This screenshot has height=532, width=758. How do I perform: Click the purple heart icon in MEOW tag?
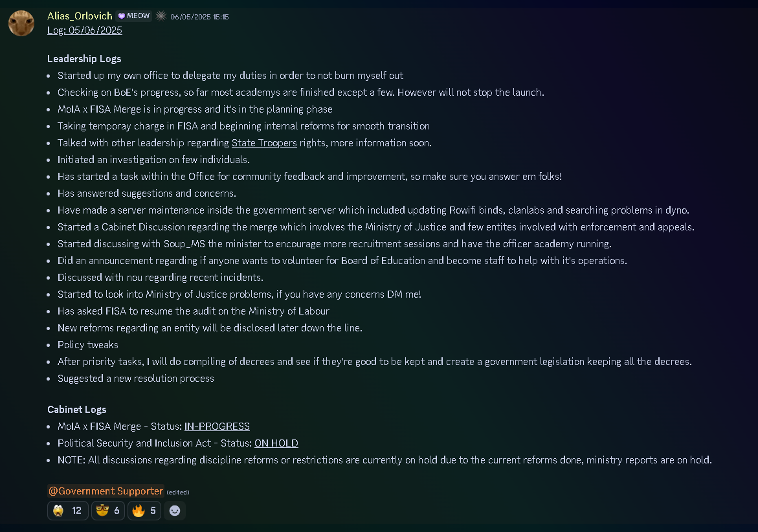pyautogui.click(x=122, y=16)
